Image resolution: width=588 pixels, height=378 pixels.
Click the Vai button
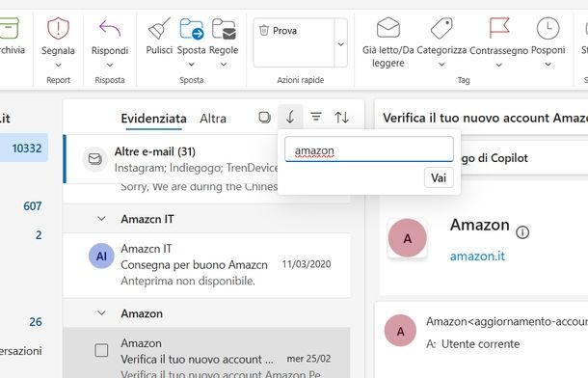coord(439,177)
